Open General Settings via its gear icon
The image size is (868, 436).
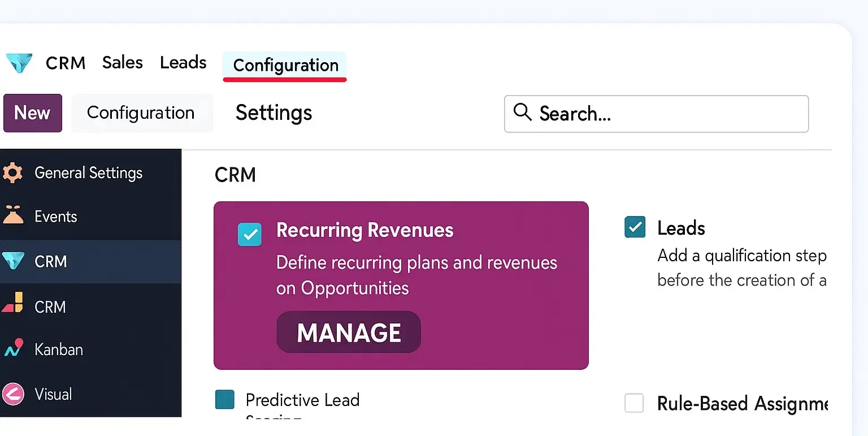tap(12, 172)
